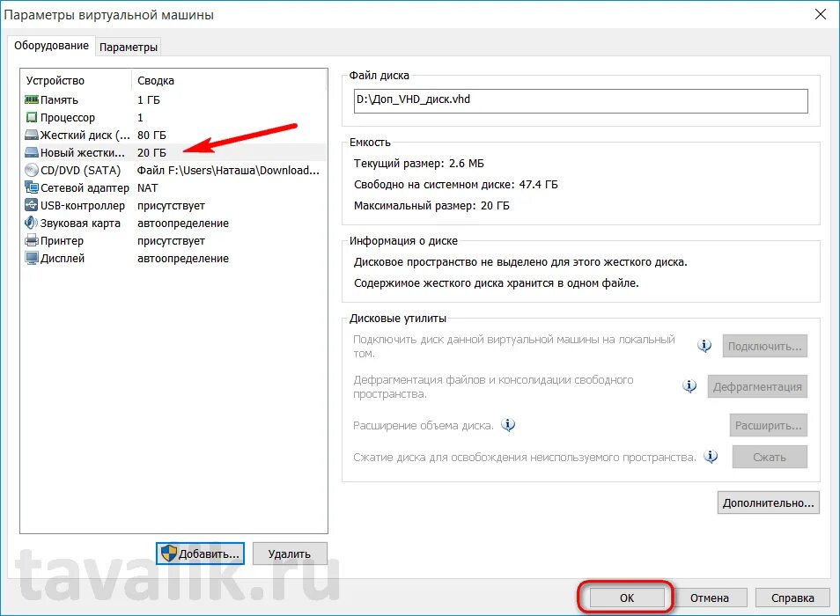Open Дополнительно... advanced disk settings
The width and height of the screenshot is (840, 616).
click(769, 503)
